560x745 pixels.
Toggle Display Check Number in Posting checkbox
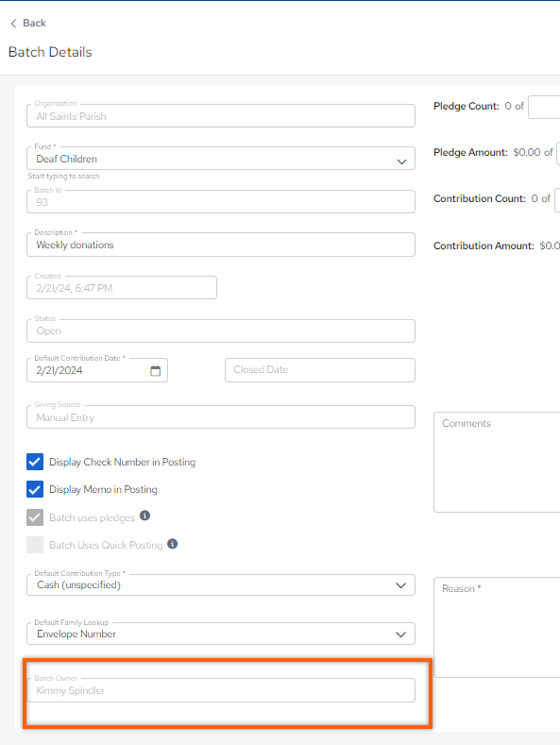click(x=35, y=462)
